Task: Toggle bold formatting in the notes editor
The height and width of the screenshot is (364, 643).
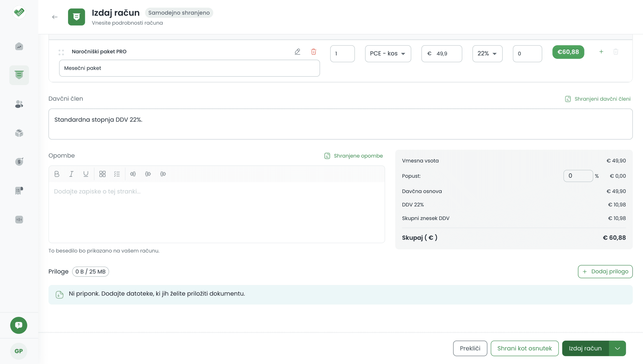Action: pyautogui.click(x=57, y=174)
